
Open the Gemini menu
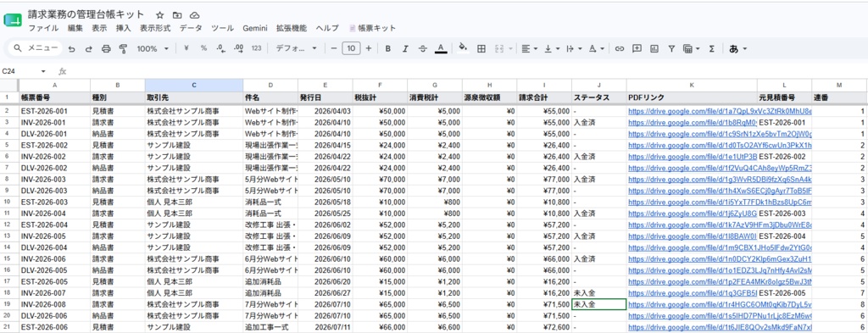tap(255, 28)
